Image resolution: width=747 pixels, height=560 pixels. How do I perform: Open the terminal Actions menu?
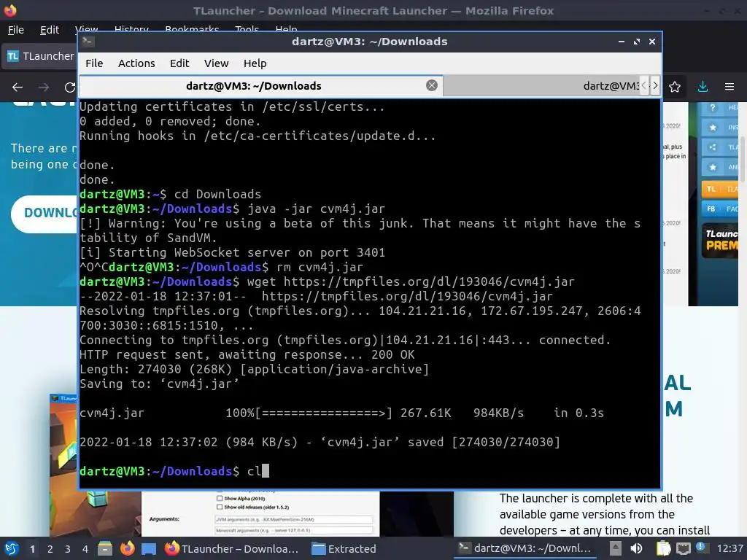(x=136, y=63)
